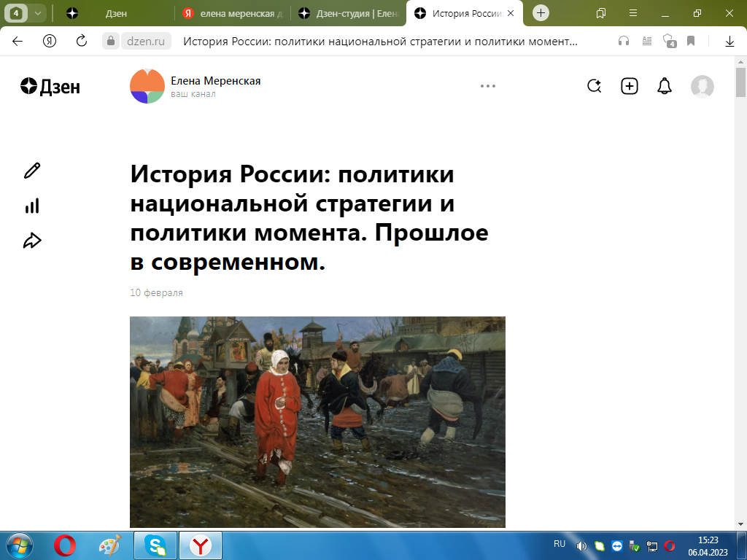Click the 10 февраля date
The image size is (747, 560).
click(156, 292)
